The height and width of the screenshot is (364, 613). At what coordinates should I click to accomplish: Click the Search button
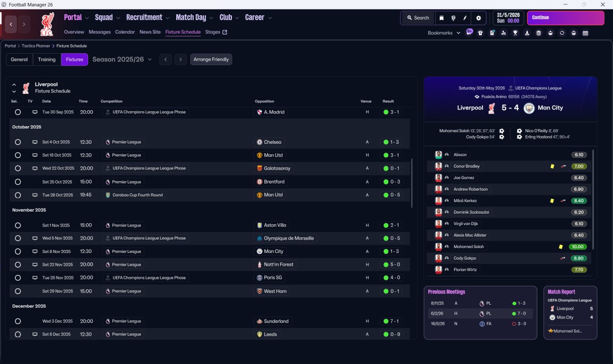point(418,18)
